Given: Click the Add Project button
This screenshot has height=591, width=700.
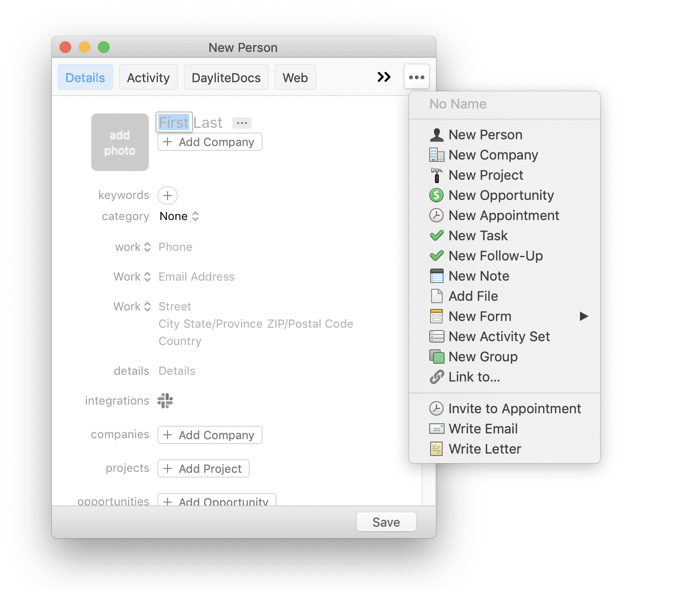Looking at the screenshot, I should pos(204,468).
